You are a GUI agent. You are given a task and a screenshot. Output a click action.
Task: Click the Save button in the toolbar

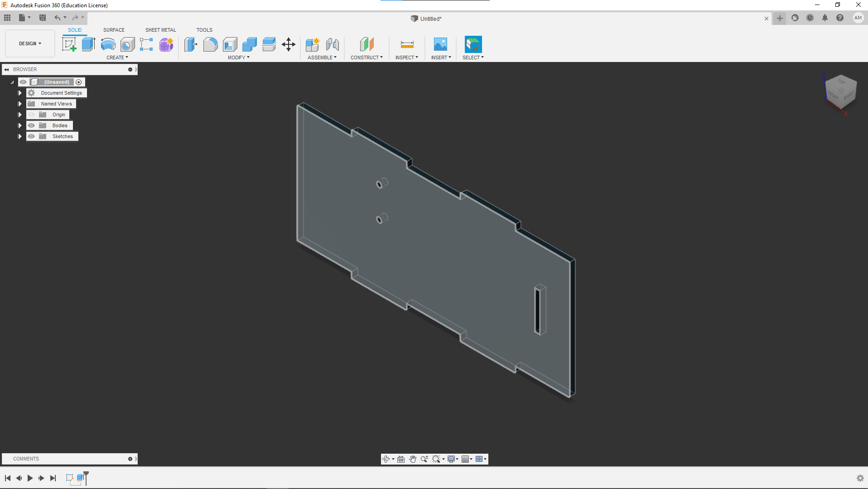(x=43, y=18)
